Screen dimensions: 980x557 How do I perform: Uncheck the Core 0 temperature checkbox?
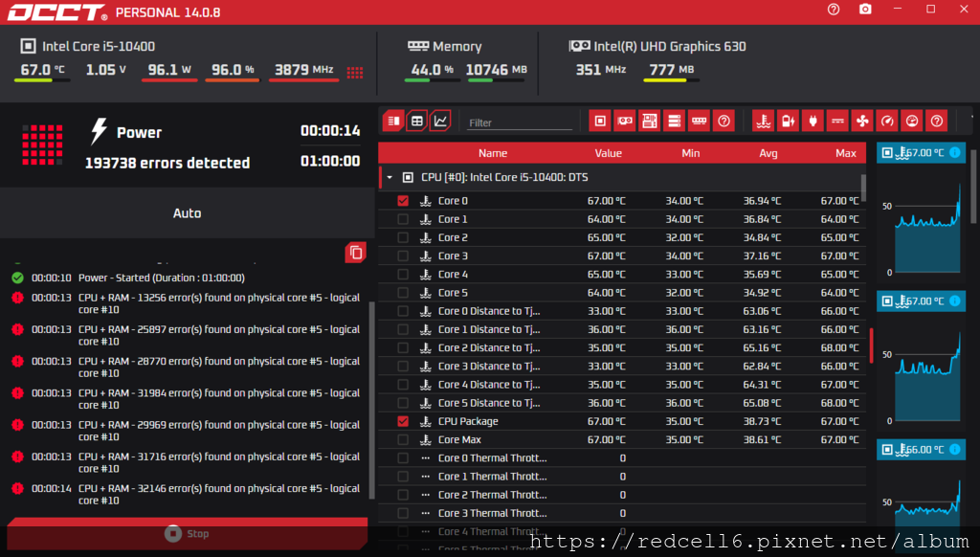403,201
